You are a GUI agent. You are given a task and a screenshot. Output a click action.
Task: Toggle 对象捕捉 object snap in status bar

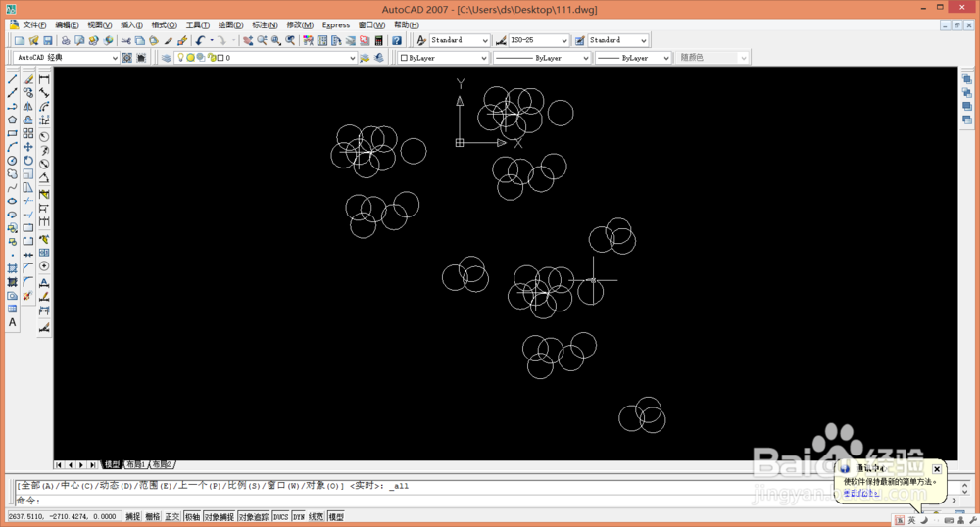(219, 517)
